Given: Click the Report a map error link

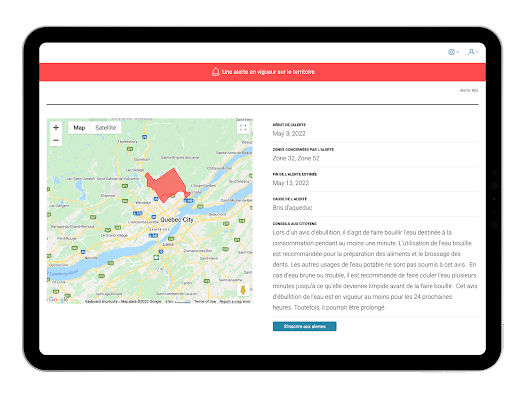Looking at the screenshot, I should (x=235, y=301).
